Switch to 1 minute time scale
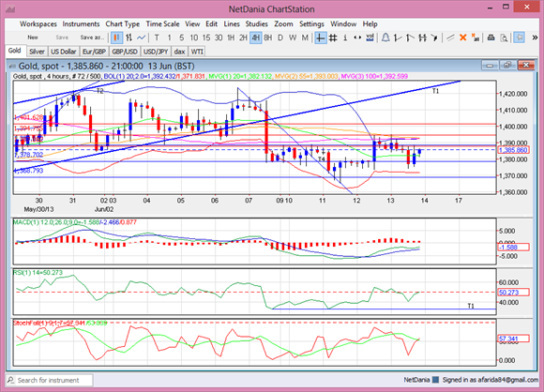This screenshot has height=392, width=544. [x=170, y=38]
